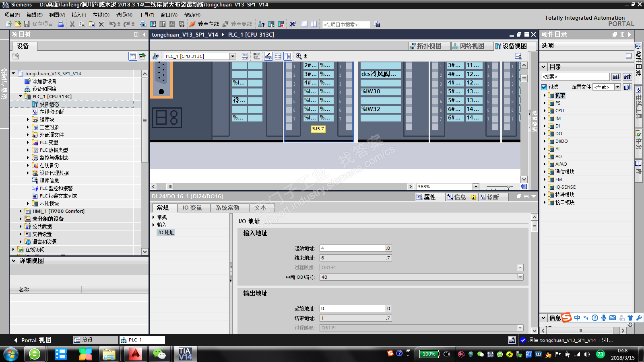The width and height of the screenshot is (644, 362).
Task: Click the search up icon in hardware catalog
Action: [627, 76]
